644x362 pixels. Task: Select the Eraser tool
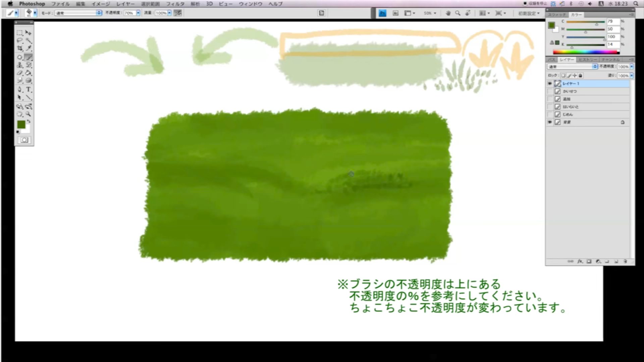point(20,73)
